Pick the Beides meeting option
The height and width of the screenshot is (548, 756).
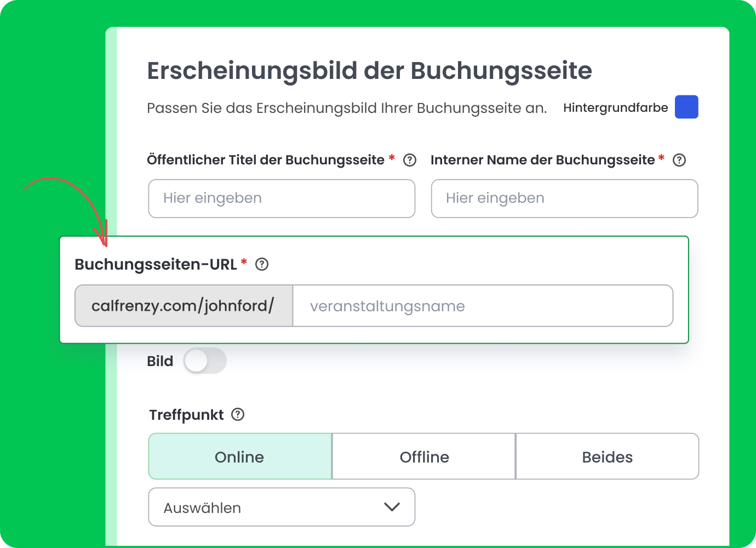click(607, 456)
